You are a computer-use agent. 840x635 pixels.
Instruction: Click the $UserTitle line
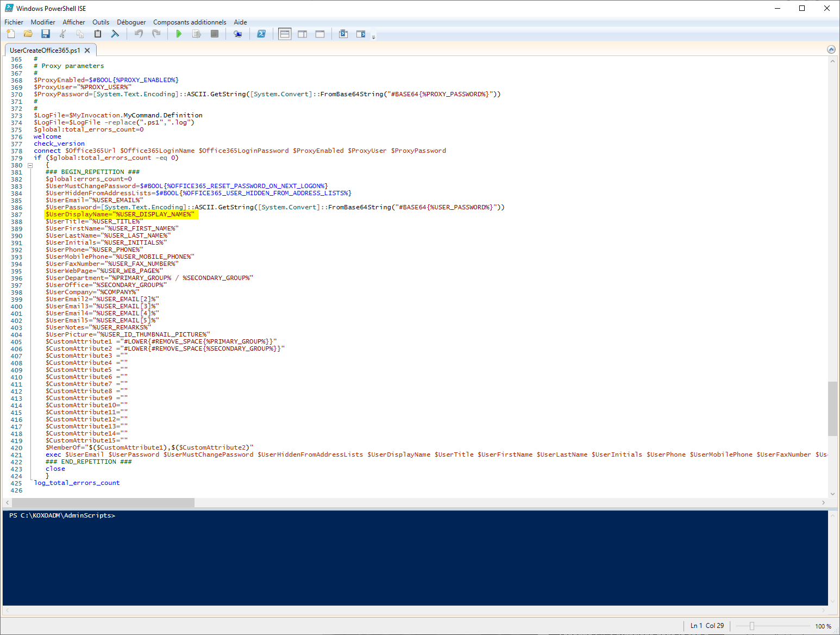[x=95, y=221]
